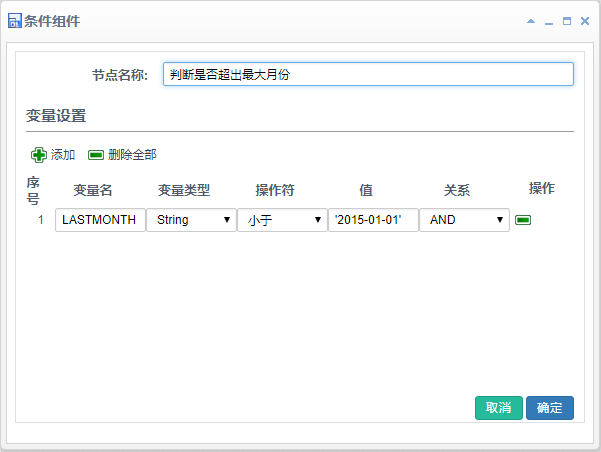Click the 条件组件 dialog title icon

[15, 21]
